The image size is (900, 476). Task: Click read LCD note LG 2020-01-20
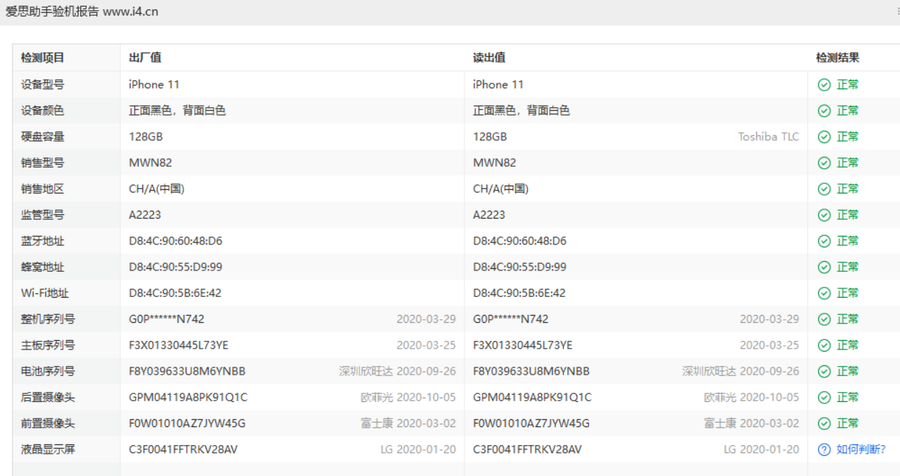761,450
